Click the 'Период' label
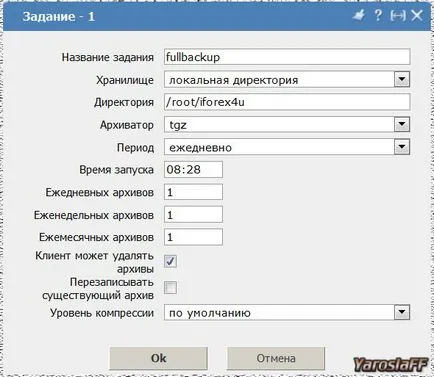The image size is (434, 377). (135, 148)
